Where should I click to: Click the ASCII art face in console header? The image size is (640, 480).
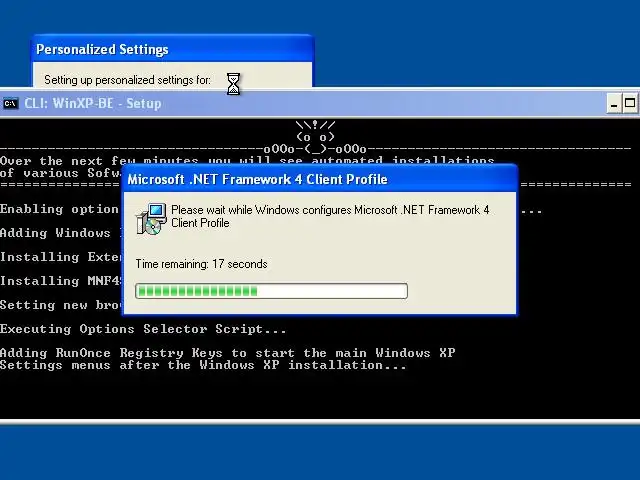315,137
